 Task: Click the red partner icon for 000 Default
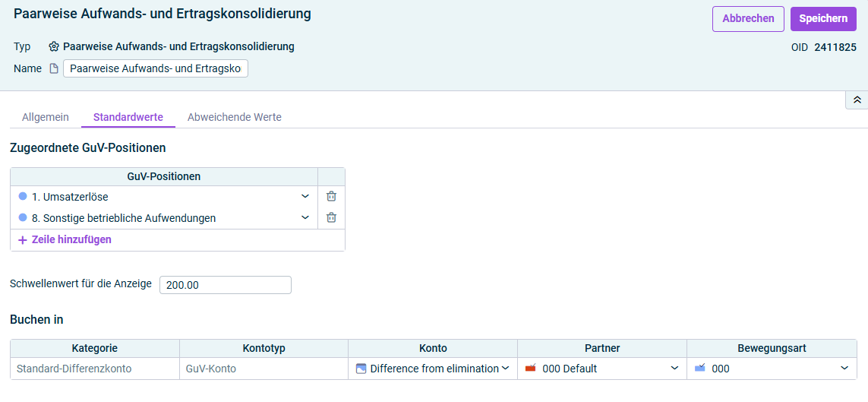[530, 369]
